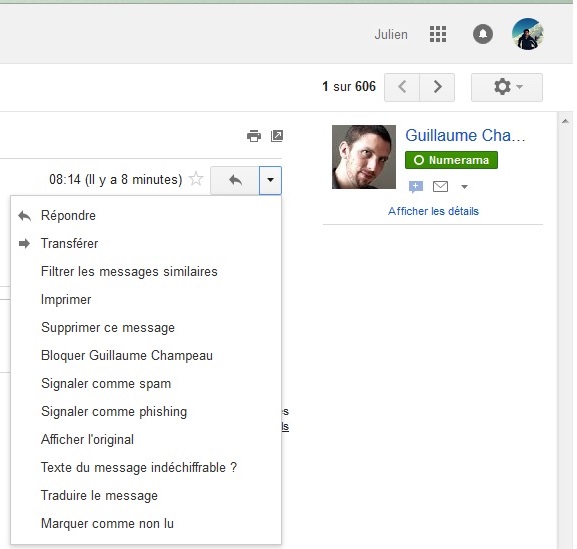Toggle the star on this message
The image size is (577, 549).
pos(196,179)
